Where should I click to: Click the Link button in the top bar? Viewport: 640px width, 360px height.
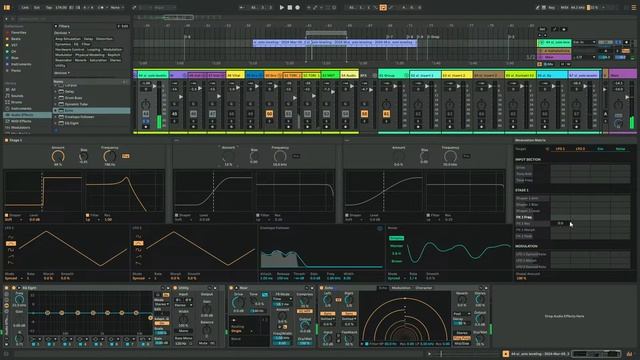point(25,7)
